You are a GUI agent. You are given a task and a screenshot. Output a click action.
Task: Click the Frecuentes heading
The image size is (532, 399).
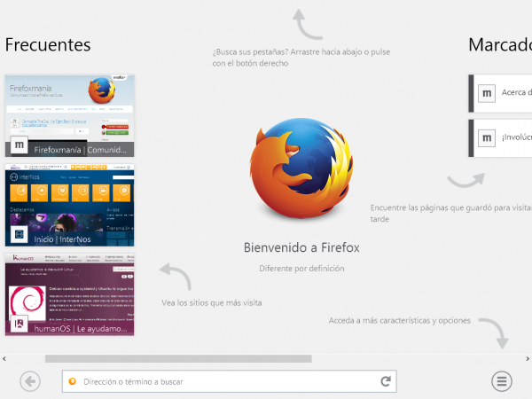[48, 45]
